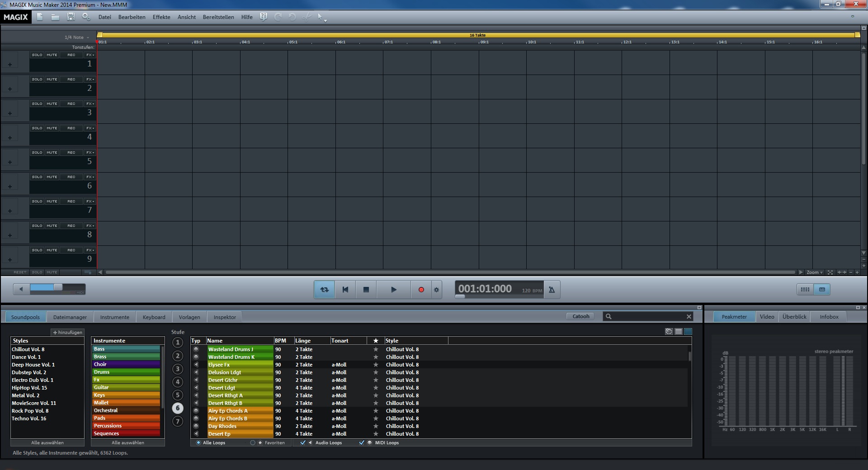Add an instrument to track 5 with plus
The image size is (868, 470).
[x=10, y=162]
